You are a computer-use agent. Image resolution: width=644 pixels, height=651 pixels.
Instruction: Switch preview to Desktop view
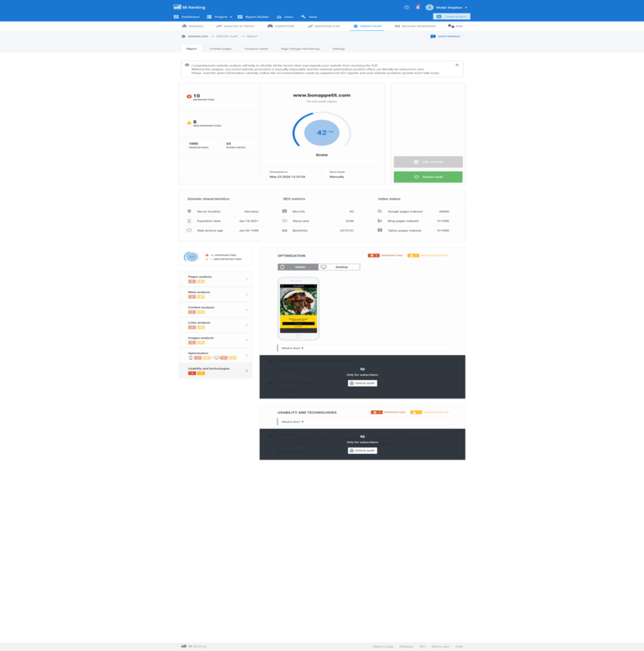click(339, 267)
